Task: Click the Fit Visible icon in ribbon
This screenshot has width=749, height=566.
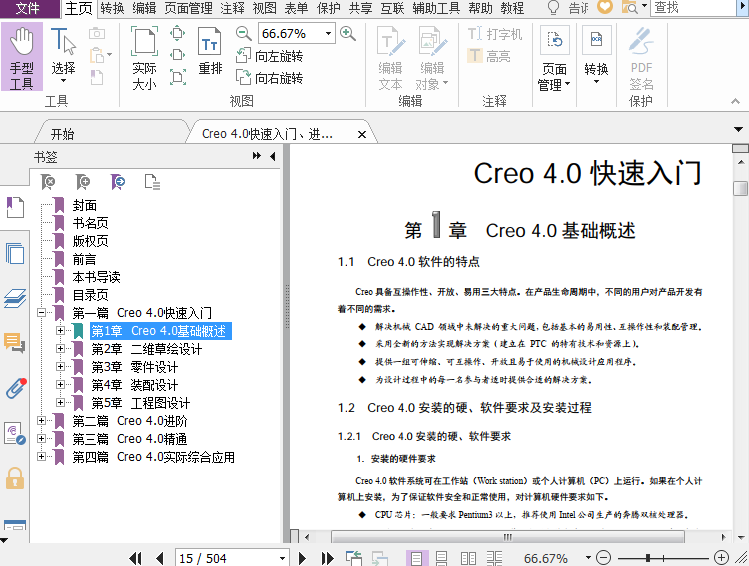Action: tap(178, 77)
